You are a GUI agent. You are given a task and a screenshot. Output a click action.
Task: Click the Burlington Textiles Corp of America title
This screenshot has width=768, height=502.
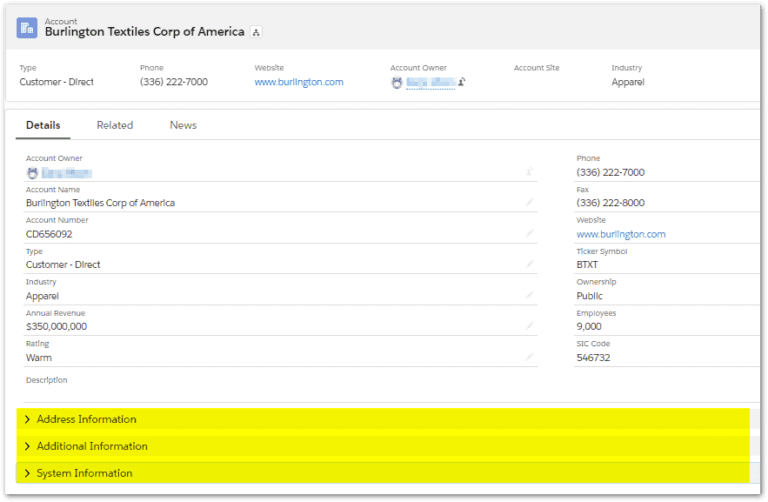pos(144,32)
